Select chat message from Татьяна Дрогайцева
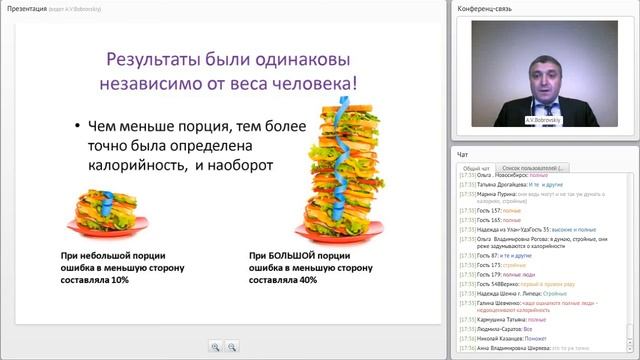640x360 pixels. (511, 184)
